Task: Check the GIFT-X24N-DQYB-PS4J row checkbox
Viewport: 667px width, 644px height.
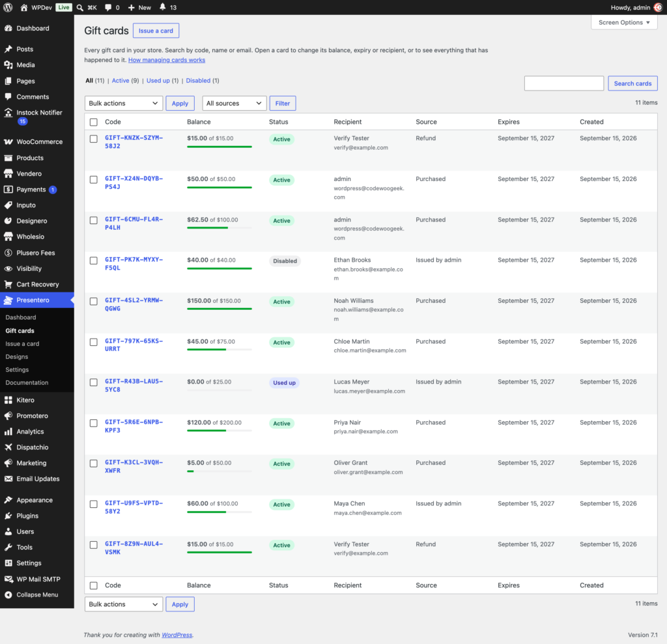Action: pyautogui.click(x=94, y=180)
